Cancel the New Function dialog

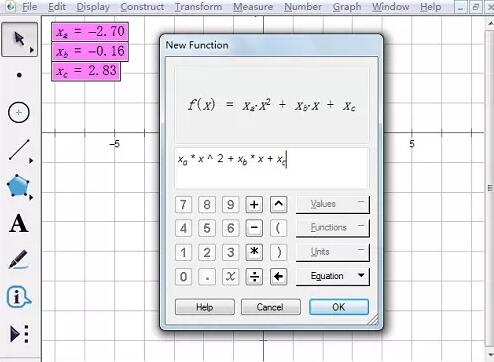click(270, 307)
